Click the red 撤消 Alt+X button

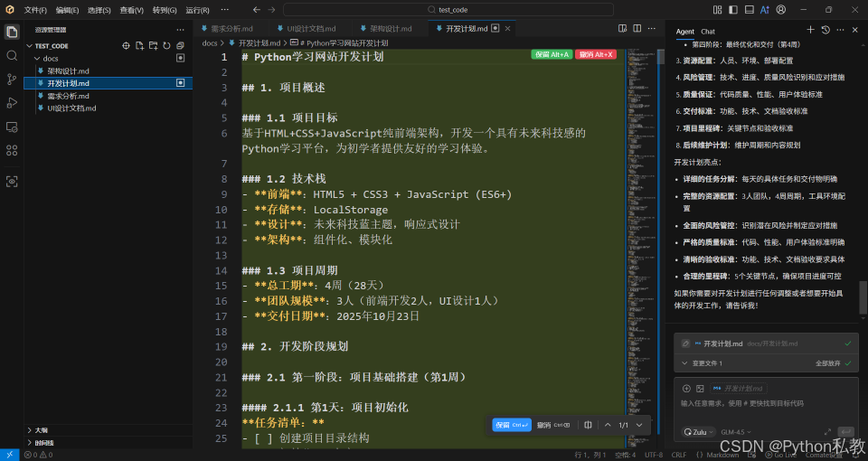pyautogui.click(x=595, y=54)
